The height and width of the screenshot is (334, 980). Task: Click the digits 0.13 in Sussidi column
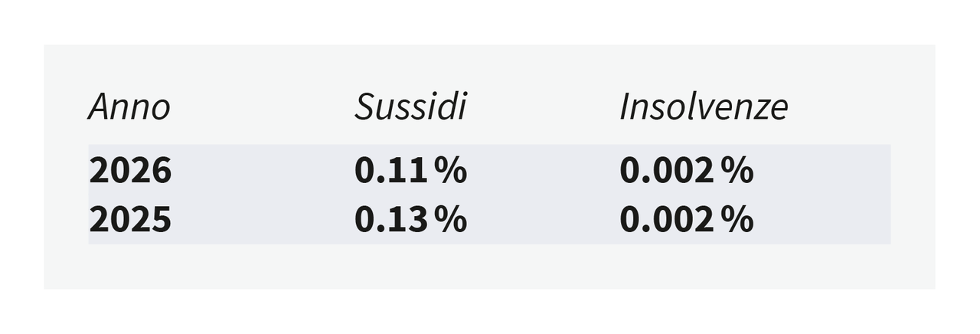pyautogui.click(x=390, y=220)
